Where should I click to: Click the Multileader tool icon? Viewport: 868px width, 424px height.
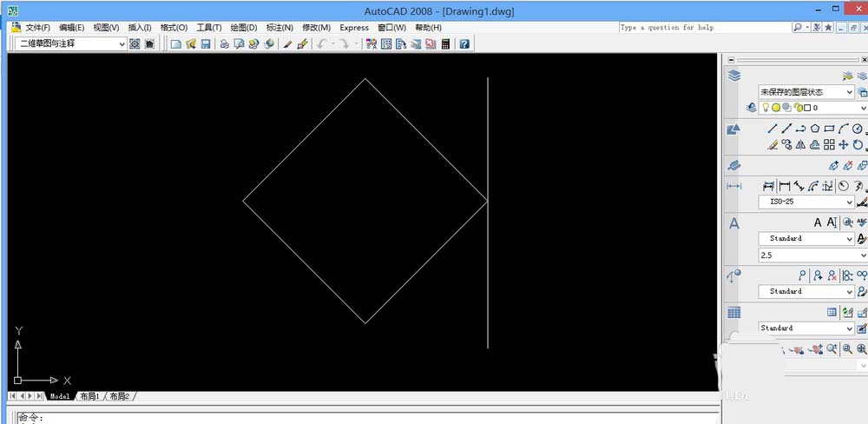coord(803,275)
